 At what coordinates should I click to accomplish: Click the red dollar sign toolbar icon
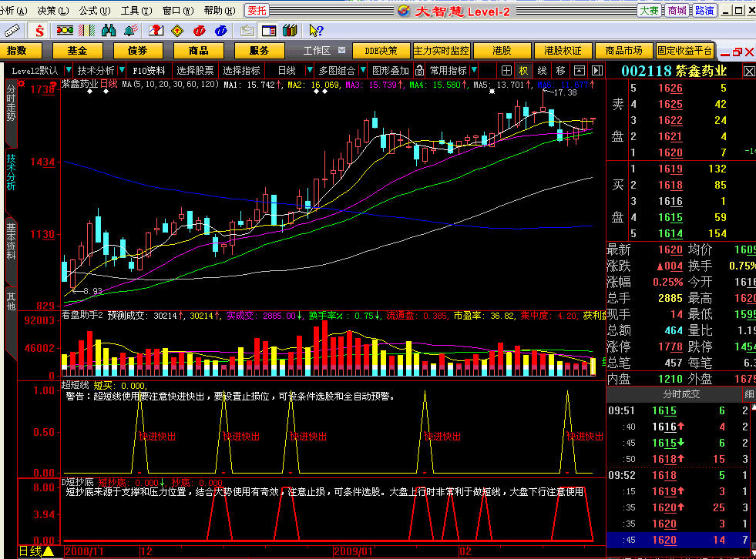point(39,31)
